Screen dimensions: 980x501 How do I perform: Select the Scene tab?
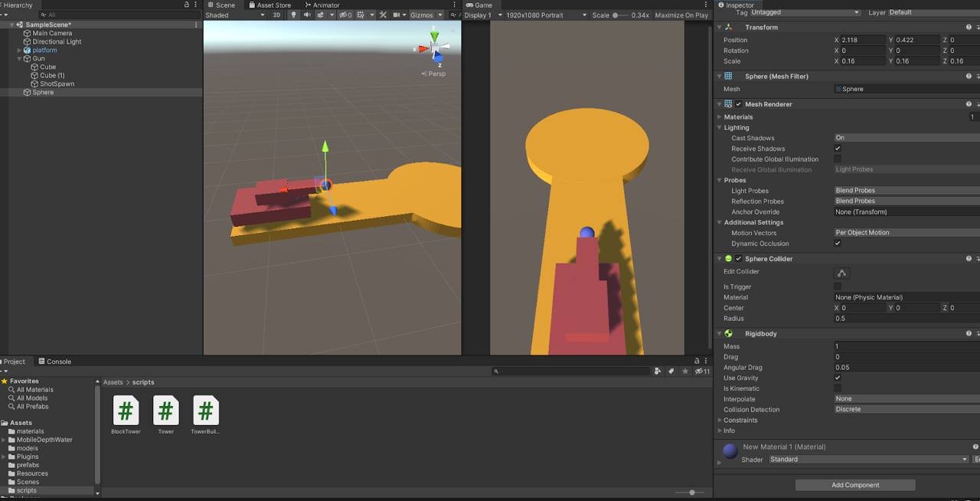[221, 5]
